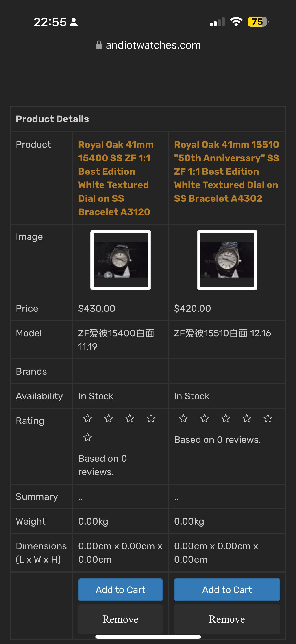The width and height of the screenshot is (296, 644).
Task: Click second star in Royal Oak 15400 rating
Action: tap(109, 418)
